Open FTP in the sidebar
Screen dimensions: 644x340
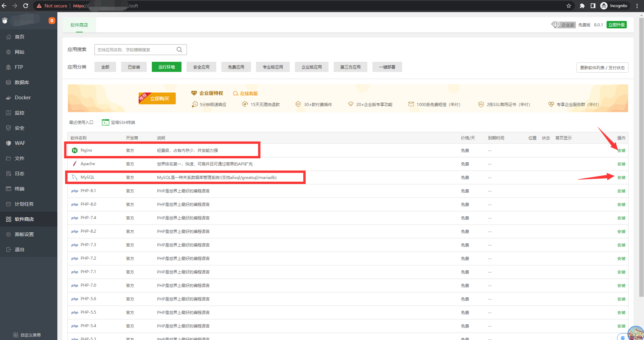coord(29,67)
